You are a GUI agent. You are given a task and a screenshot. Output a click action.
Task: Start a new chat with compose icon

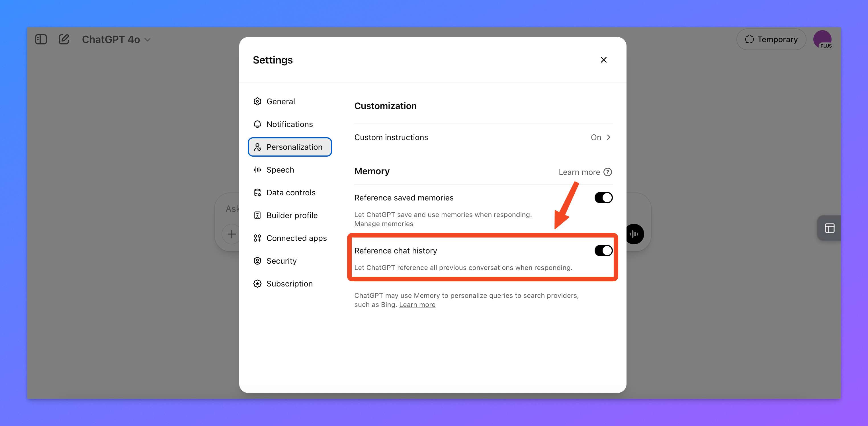coord(64,39)
